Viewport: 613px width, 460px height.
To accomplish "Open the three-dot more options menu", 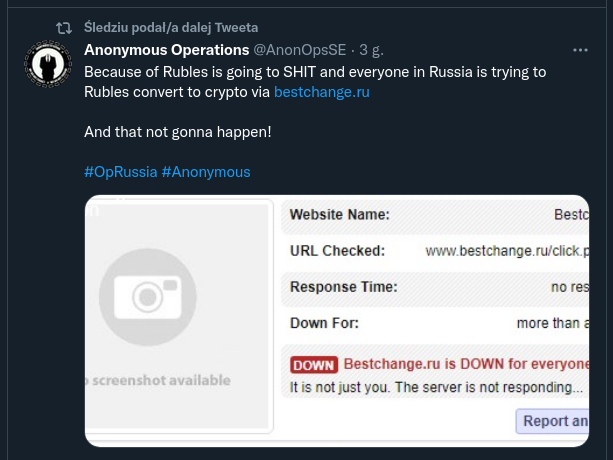I will [580, 50].
